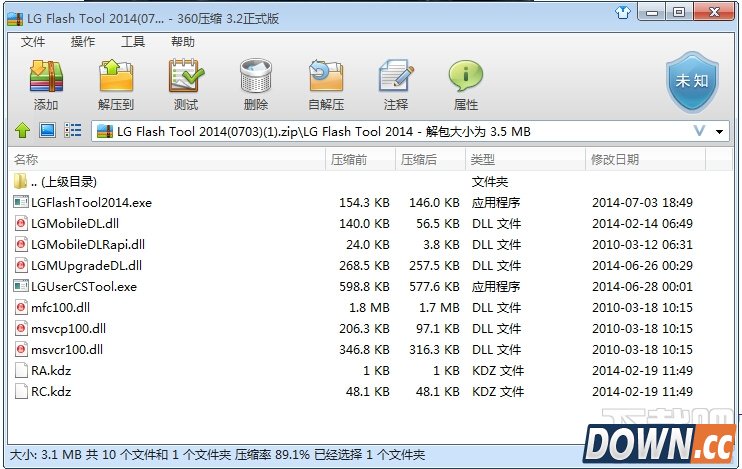Click the blue 未知 security shield badge
The image size is (742, 469).
click(692, 81)
